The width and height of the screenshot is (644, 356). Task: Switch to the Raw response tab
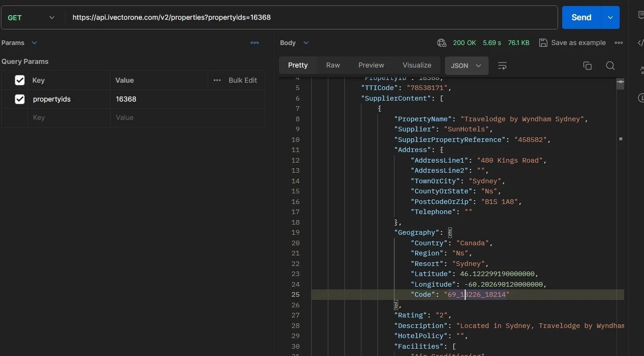pyautogui.click(x=333, y=65)
